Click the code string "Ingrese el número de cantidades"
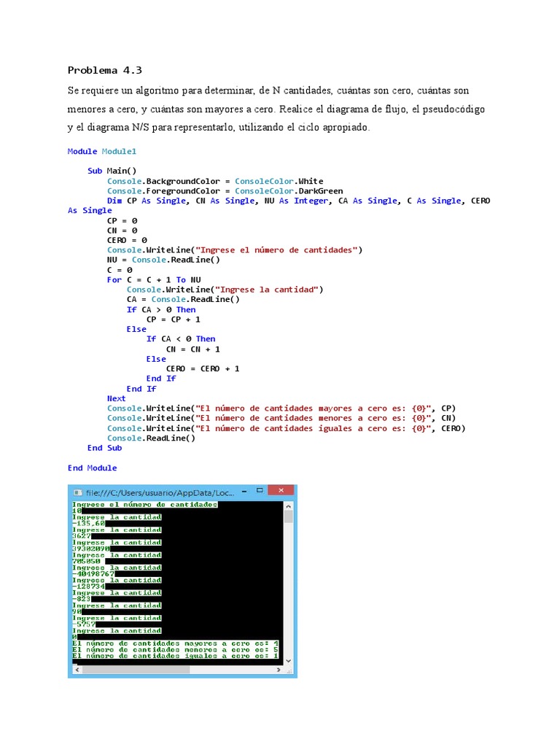 point(276,250)
